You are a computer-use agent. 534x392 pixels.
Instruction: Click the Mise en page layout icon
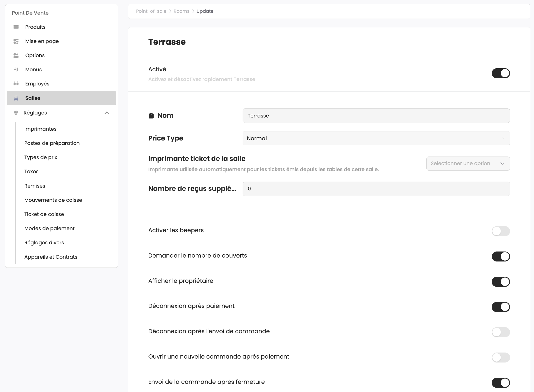16,41
